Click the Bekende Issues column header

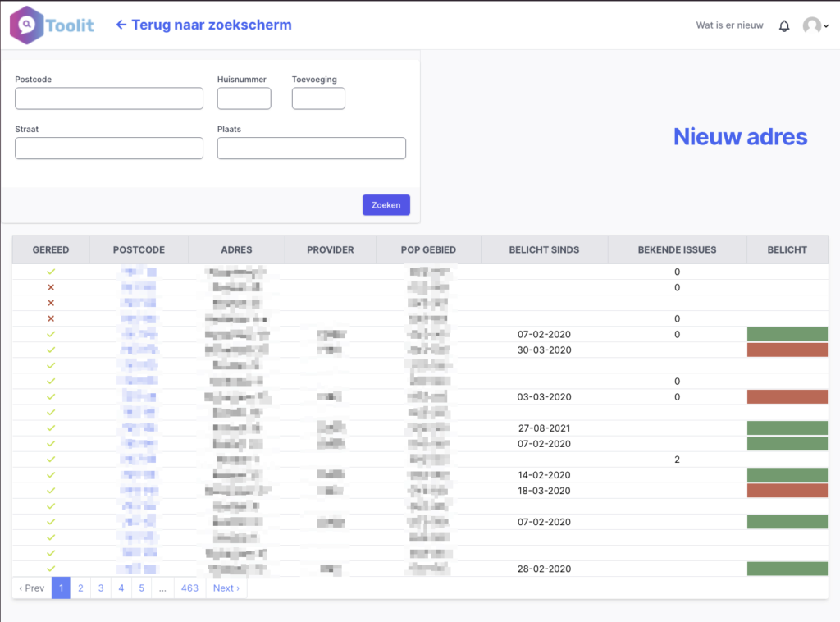[x=677, y=249]
